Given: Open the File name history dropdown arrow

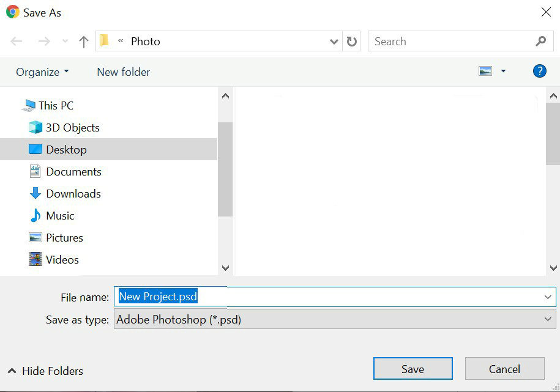Looking at the screenshot, I should [x=547, y=297].
